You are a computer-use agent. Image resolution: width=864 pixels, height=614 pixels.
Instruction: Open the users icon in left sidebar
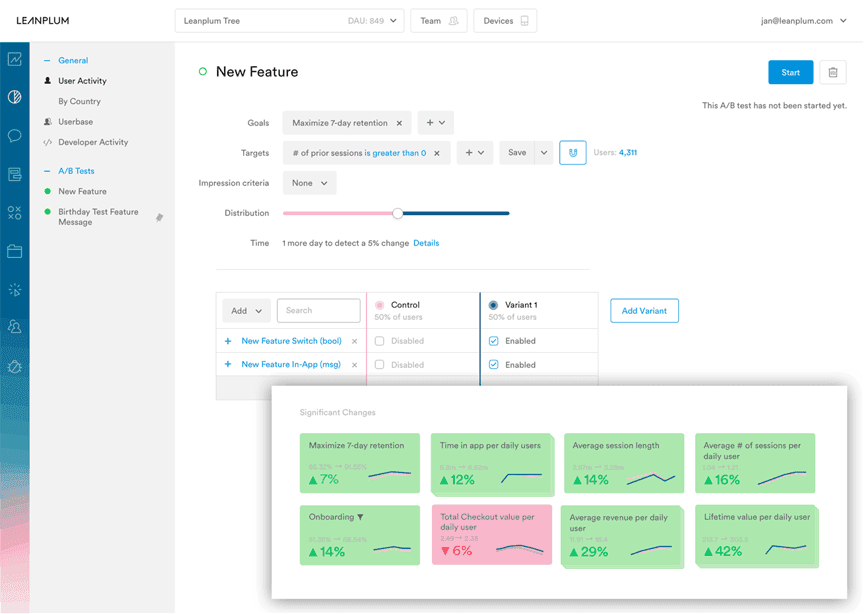pos(14,327)
